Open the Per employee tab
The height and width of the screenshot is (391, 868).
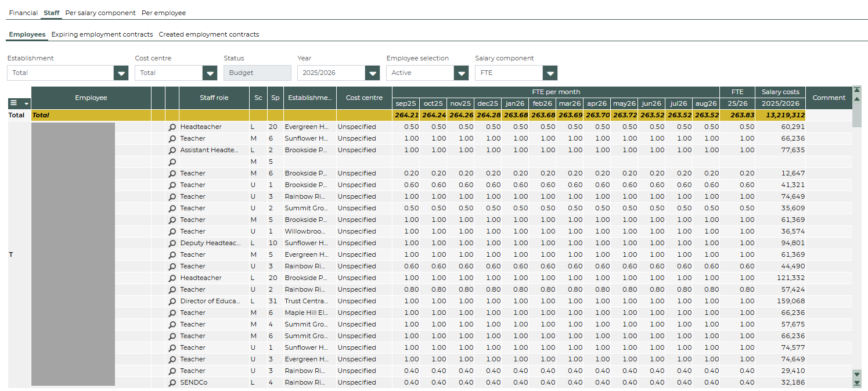pyautogui.click(x=164, y=13)
